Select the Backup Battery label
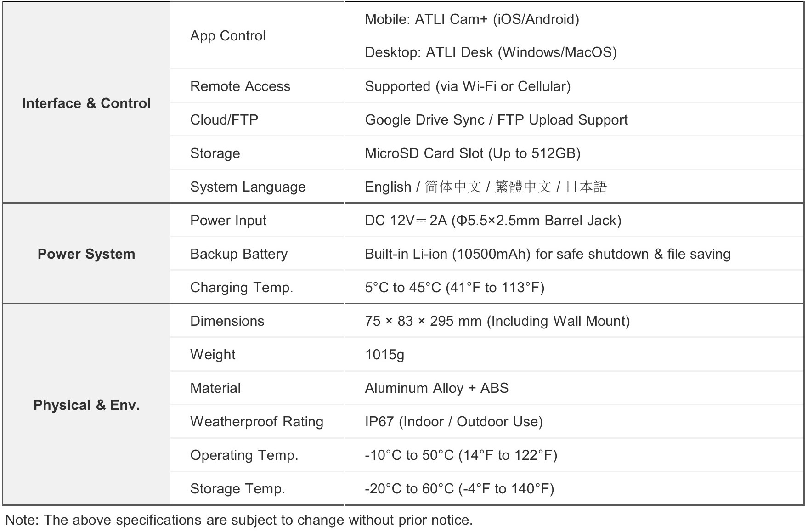Image resolution: width=808 pixels, height=532 pixels. pos(239,254)
